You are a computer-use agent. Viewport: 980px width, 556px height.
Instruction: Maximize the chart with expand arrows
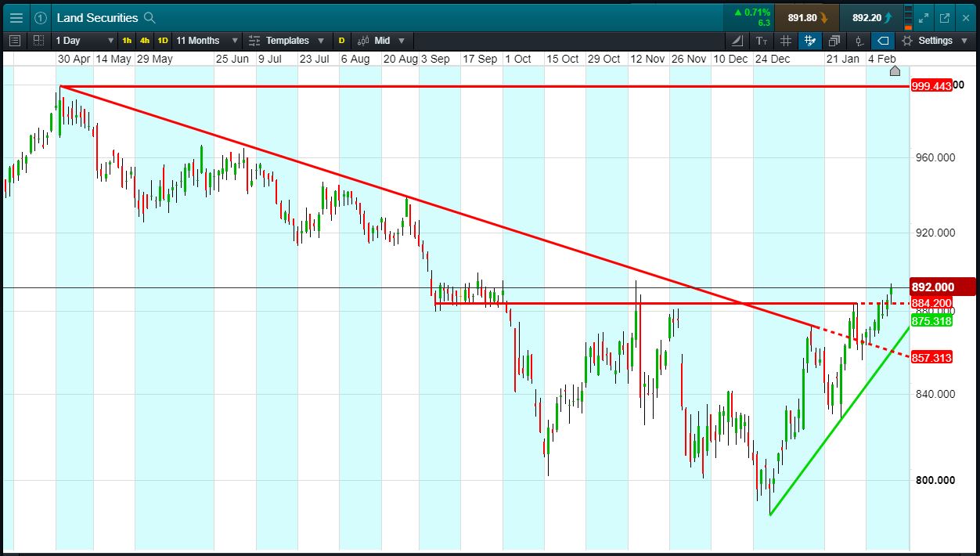pos(922,17)
